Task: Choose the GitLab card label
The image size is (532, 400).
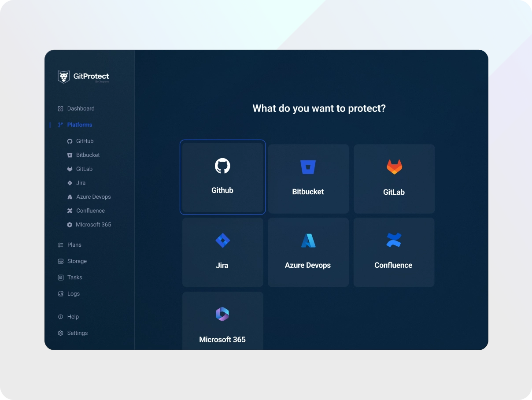Action: click(x=394, y=192)
